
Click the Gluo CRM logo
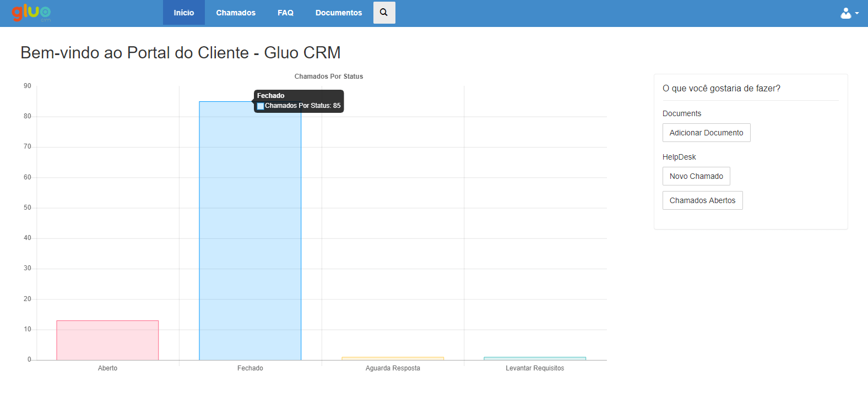31,13
